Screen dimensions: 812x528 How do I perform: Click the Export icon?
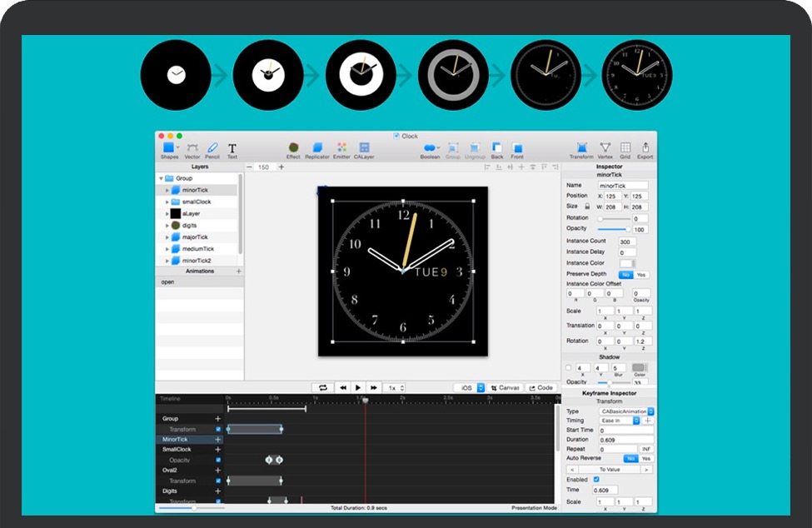(x=645, y=148)
